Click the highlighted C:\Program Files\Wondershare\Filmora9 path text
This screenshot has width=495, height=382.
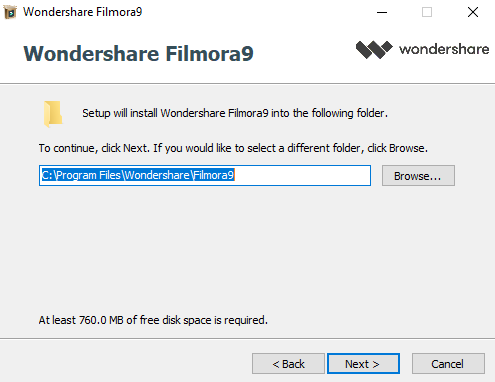pos(138,175)
